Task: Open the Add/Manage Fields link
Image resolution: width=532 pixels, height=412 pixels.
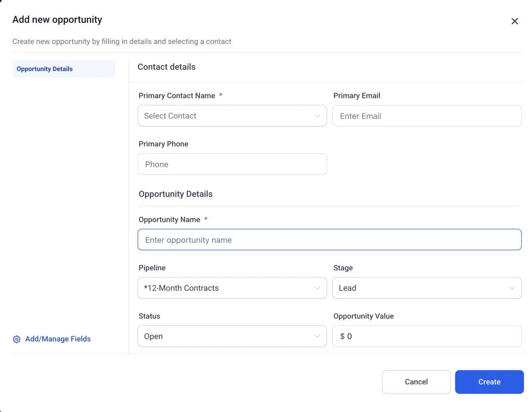Action: tap(58, 339)
